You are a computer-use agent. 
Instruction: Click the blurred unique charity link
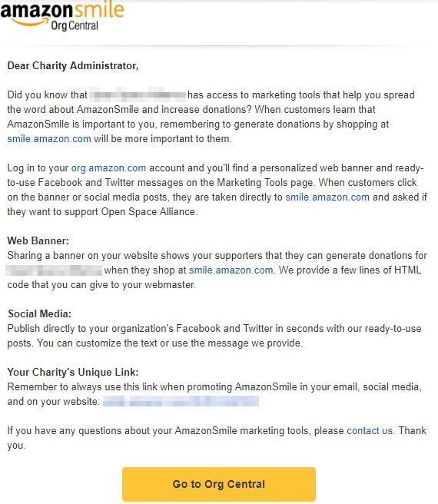(181, 401)
